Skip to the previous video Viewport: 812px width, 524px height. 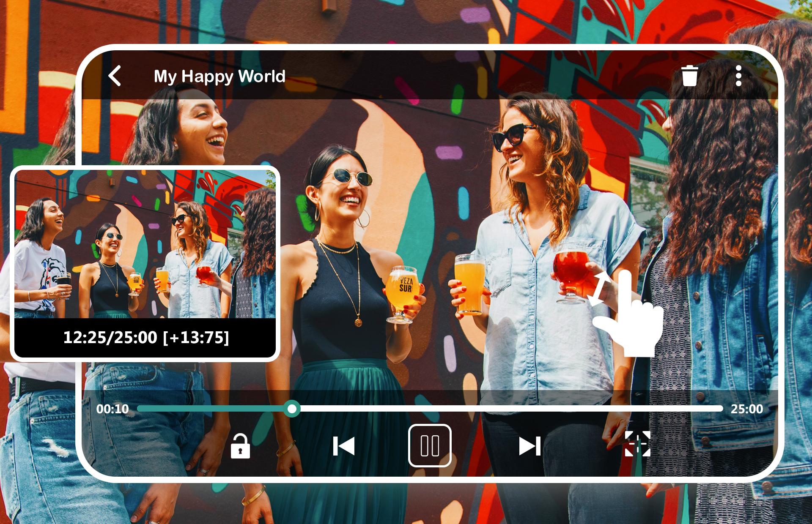(x=343, y=446)
